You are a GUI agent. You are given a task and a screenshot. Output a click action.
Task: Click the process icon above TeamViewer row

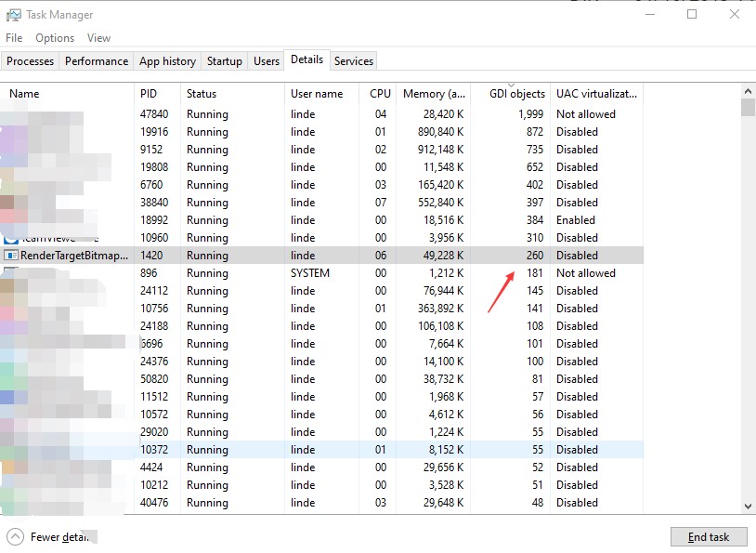click(11, 219)
